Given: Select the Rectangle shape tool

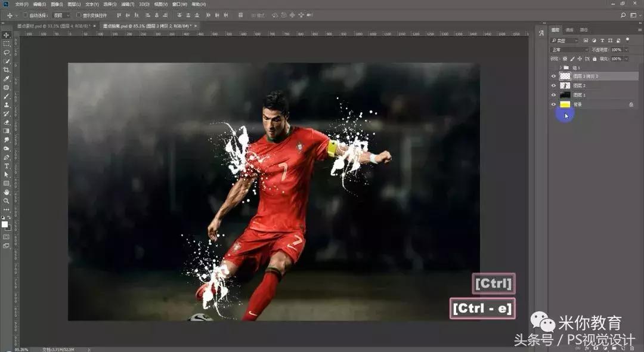Looking at the screenshot, I should [x=6, y=183].
